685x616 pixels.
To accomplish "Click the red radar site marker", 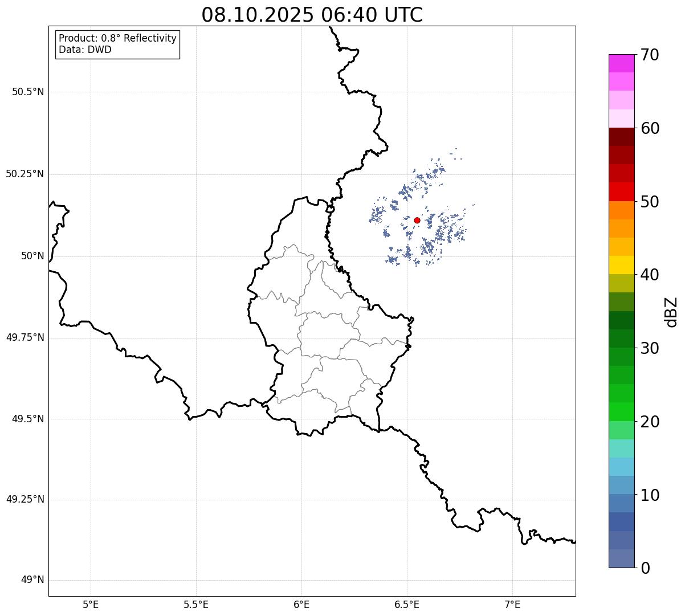I will (x=417, y=220).
